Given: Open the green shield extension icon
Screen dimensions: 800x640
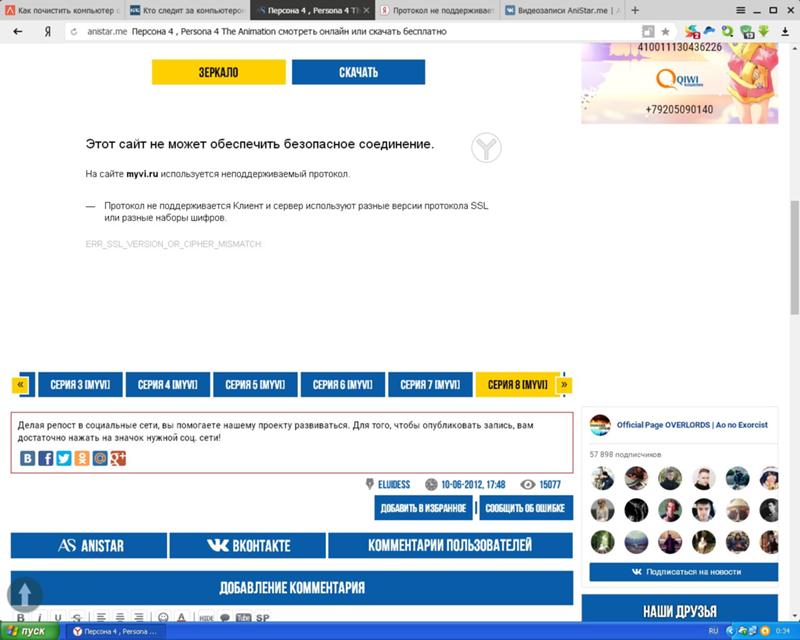Looking at the screenshot, I should [x=747, y=32].
